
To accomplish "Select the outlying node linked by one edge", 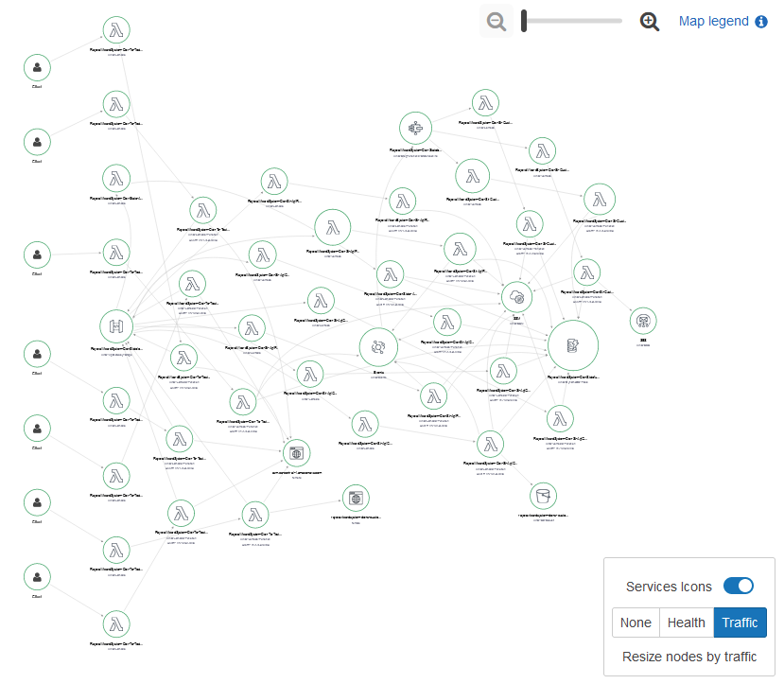I will [643, 321].
